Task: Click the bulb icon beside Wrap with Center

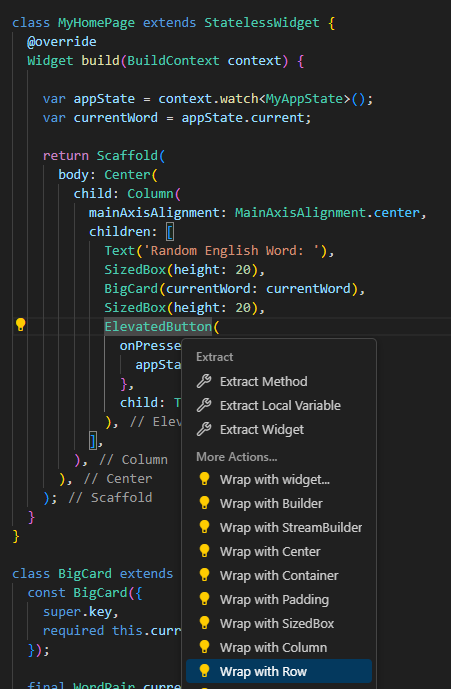Action: (x=204, y=551)
